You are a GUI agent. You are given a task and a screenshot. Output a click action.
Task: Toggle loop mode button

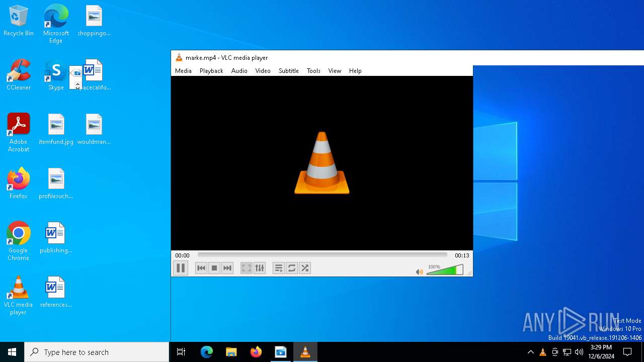click(x=292, y=268)
